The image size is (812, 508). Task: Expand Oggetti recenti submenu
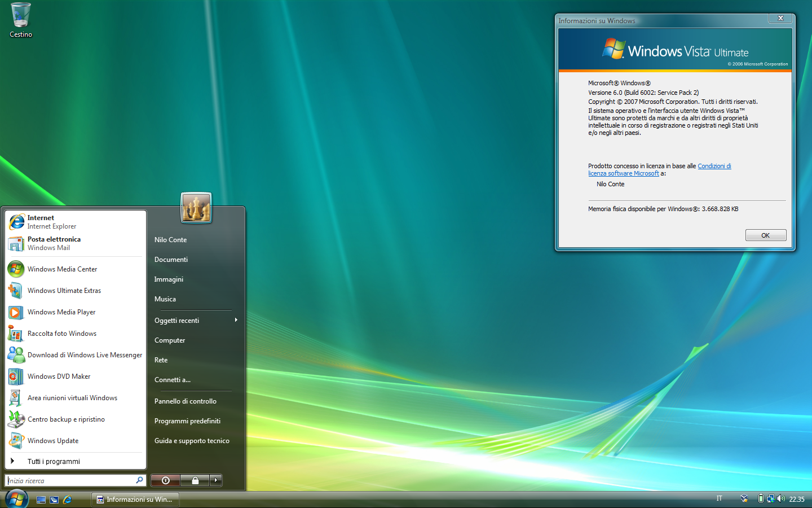196,321
